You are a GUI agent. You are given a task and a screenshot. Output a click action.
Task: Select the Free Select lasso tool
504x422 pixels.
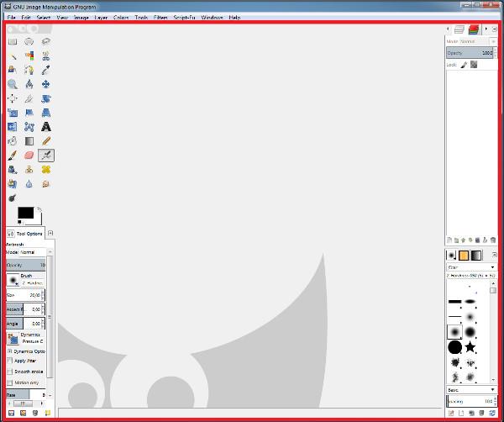(46, 41)
